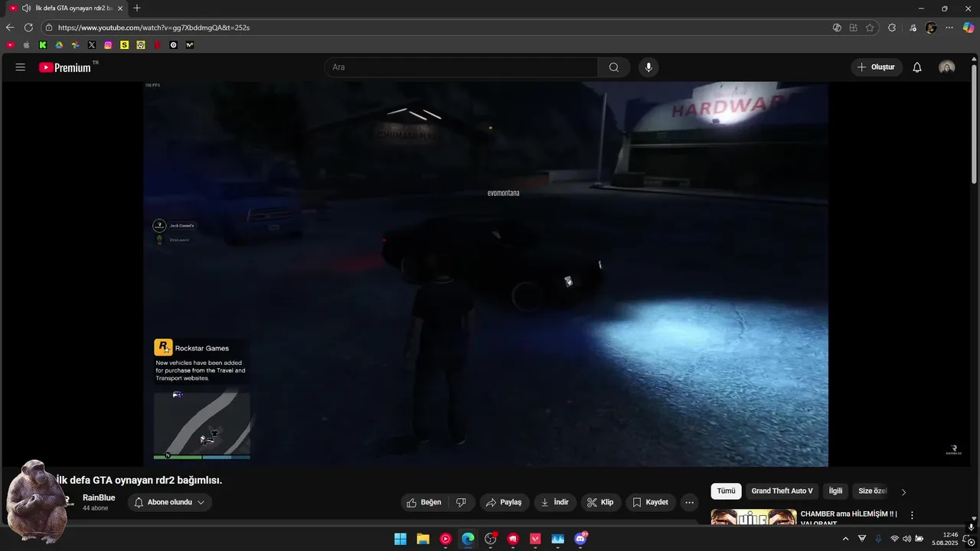980x551 pixels.
Task: Open the Edge profile picture
Action: (931, 28)
